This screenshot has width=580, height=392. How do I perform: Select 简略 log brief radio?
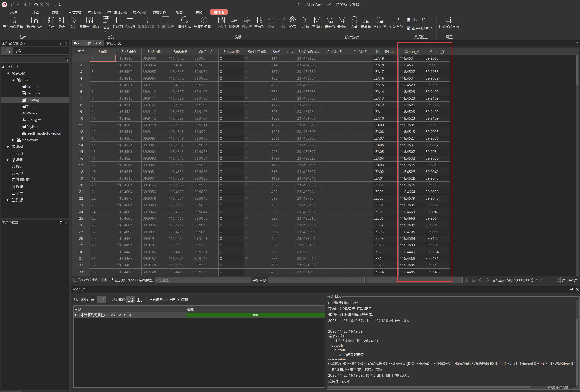tap(179, 300)
